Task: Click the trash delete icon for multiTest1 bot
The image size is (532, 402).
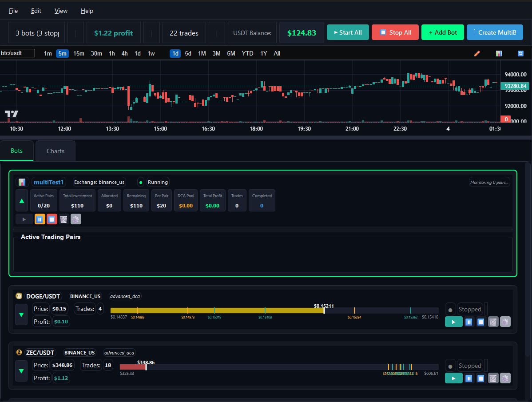Action: point(64,219)
